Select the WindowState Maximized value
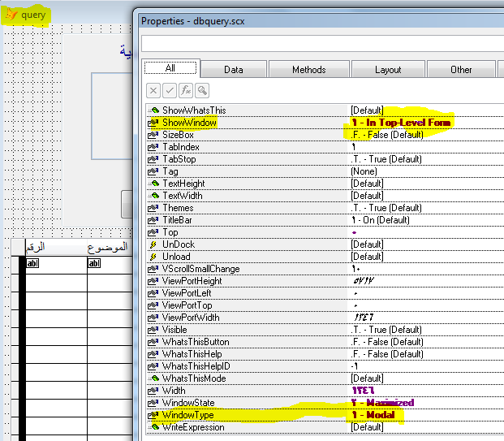 pyautogui.click(x=382, y=403)
